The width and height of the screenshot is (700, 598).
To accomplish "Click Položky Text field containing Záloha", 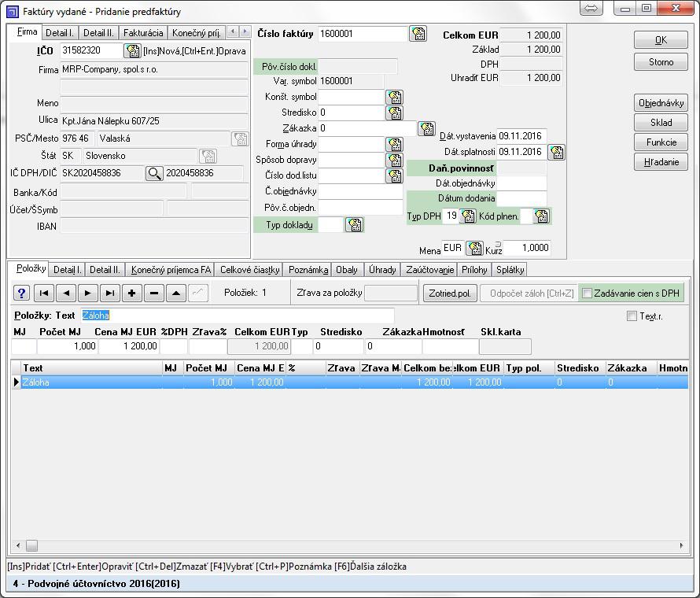I will point(238,316).
